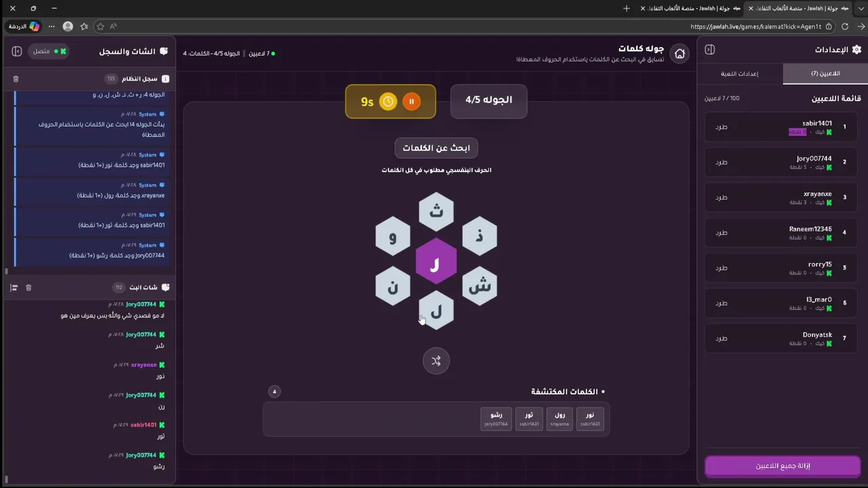Viewport: 868px width, 488px height.
Task: Pause the round timer
Action: point(411,102)
